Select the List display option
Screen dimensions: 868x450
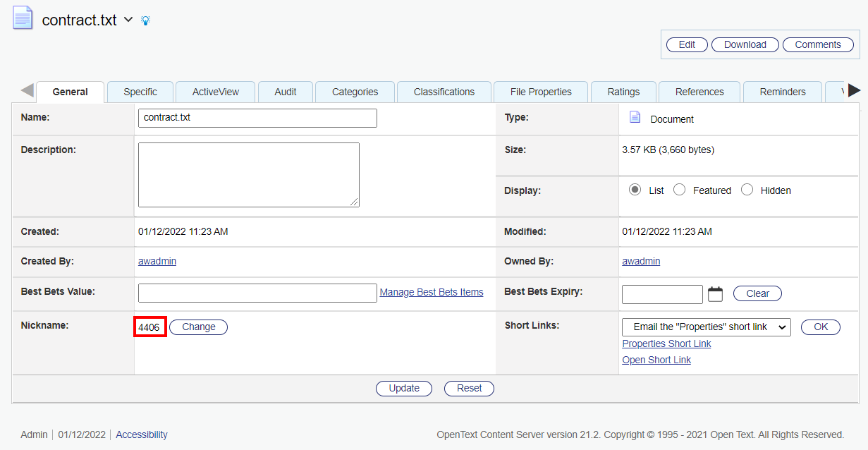[x=635, y=190]
